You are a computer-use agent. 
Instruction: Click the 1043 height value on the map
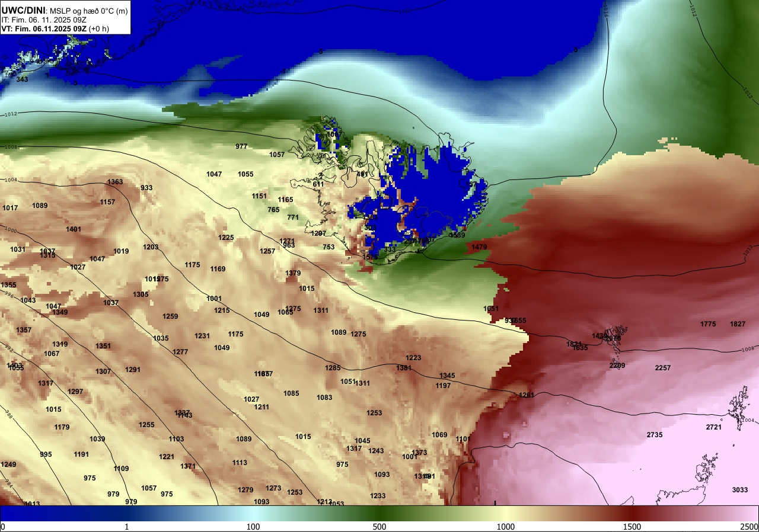click(28, 300)
